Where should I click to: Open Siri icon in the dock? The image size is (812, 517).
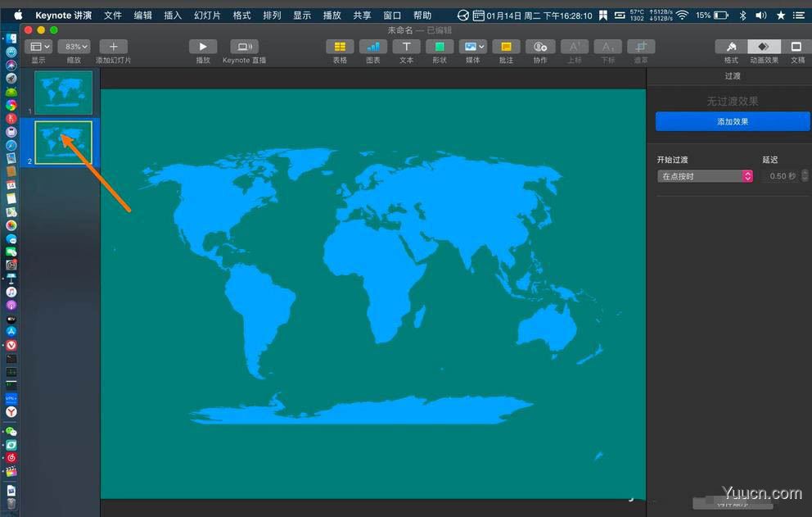tap(11, 66)
